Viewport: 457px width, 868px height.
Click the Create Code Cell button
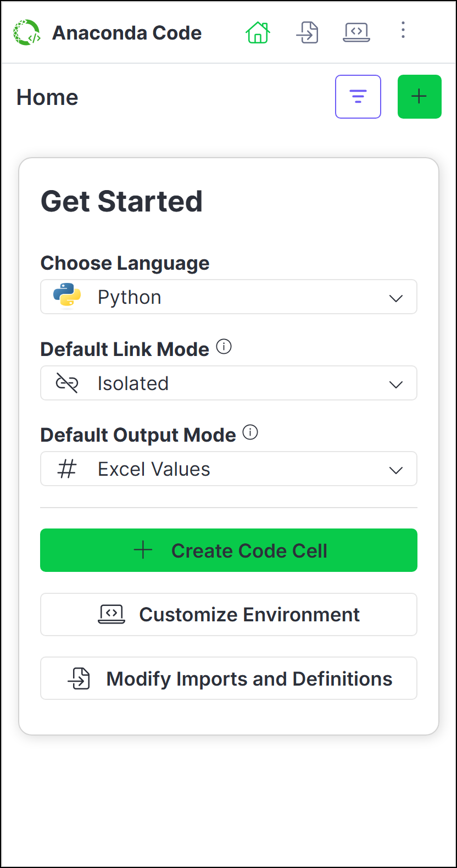click(228, 550)
